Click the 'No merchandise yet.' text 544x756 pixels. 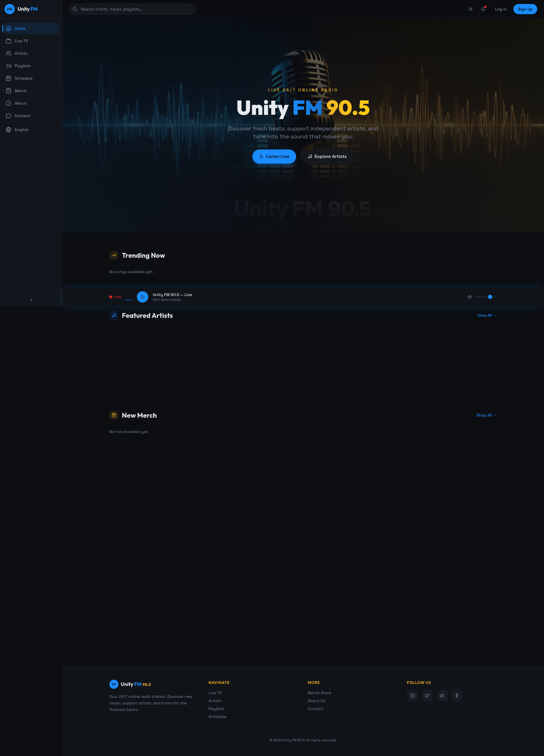(129, 432)
